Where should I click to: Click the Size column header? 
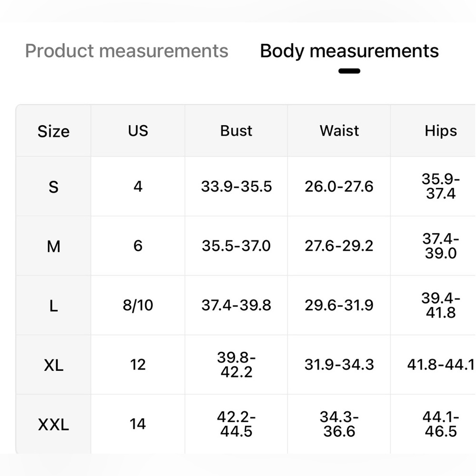(53, 131)
